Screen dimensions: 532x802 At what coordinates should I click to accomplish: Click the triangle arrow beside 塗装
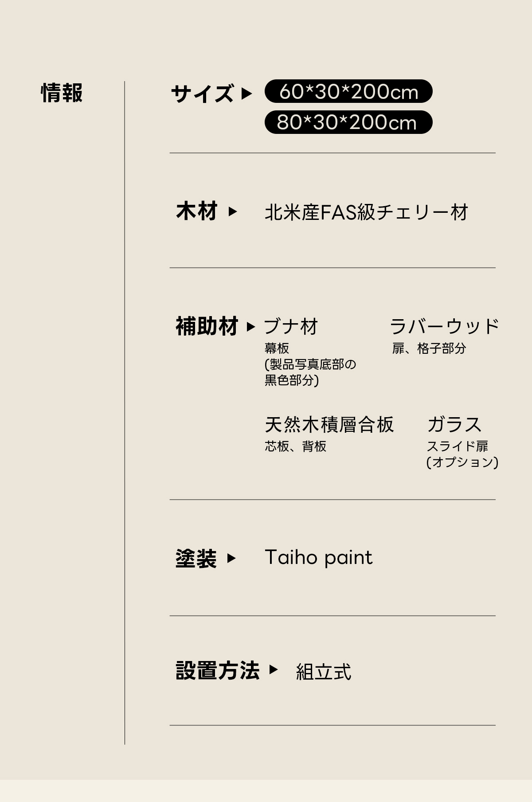231,558
